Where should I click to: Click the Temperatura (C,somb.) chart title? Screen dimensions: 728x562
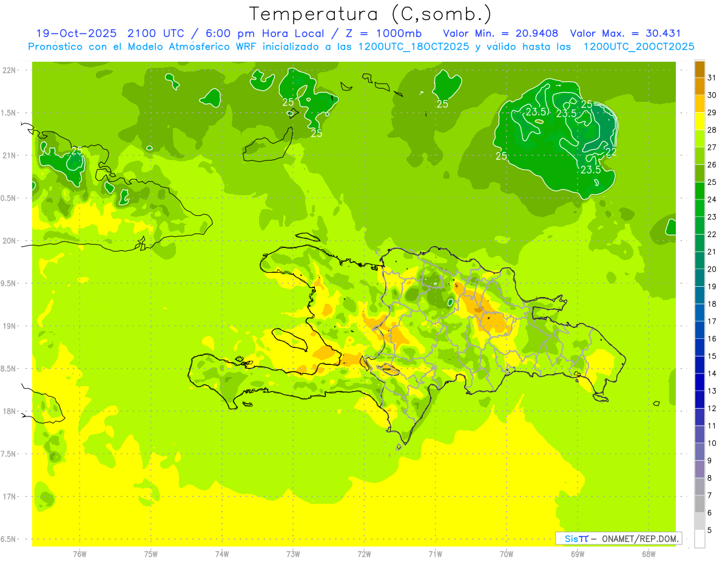tap(370, 13)
